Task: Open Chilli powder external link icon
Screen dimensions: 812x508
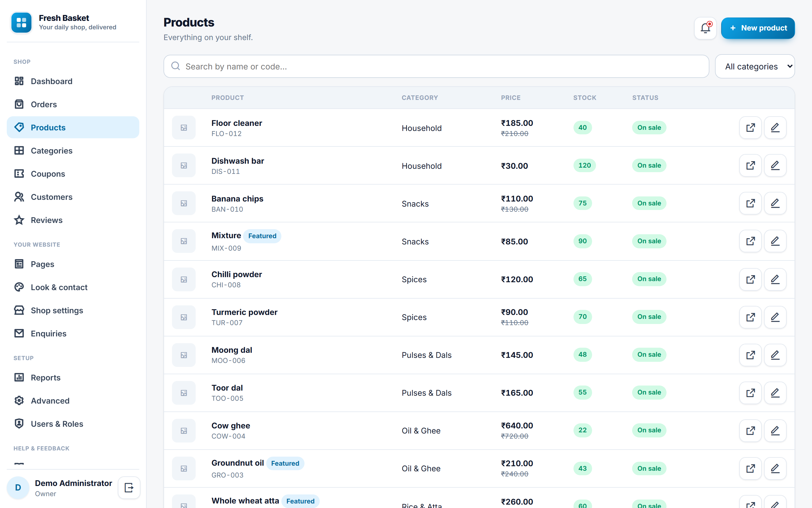Action: click(x=750, y=279)
